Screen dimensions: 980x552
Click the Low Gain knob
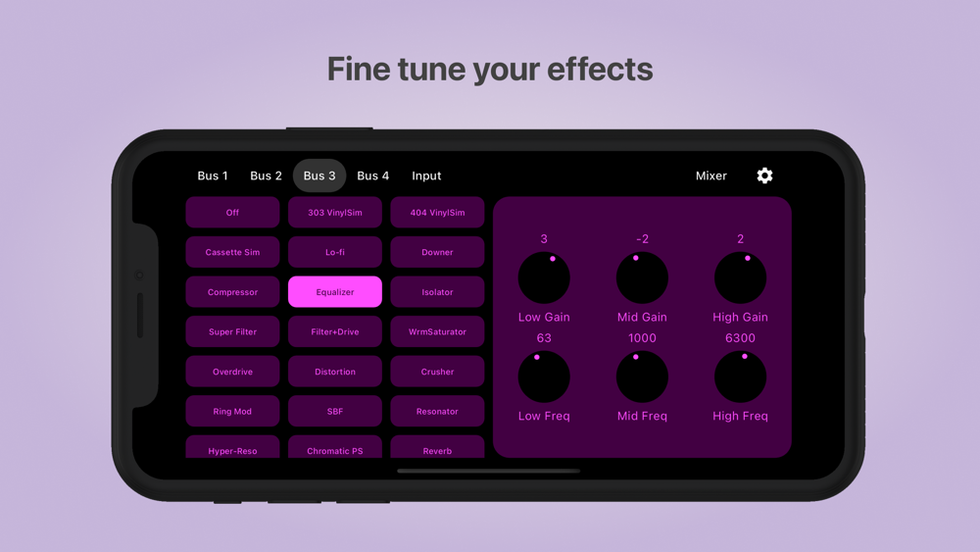544,277
